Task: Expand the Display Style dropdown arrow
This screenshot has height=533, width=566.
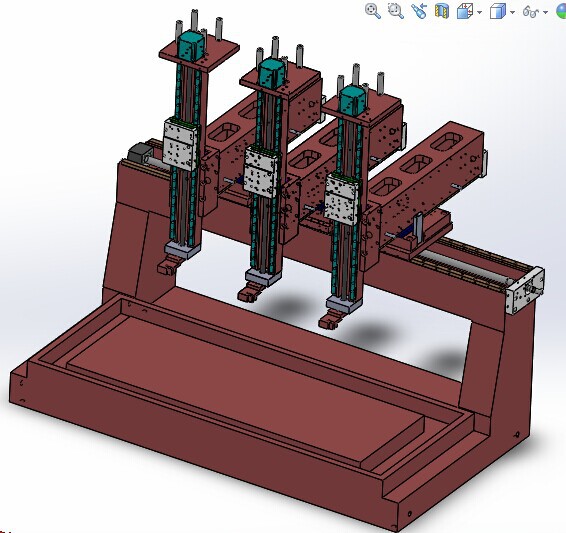Action: point(512,12)
